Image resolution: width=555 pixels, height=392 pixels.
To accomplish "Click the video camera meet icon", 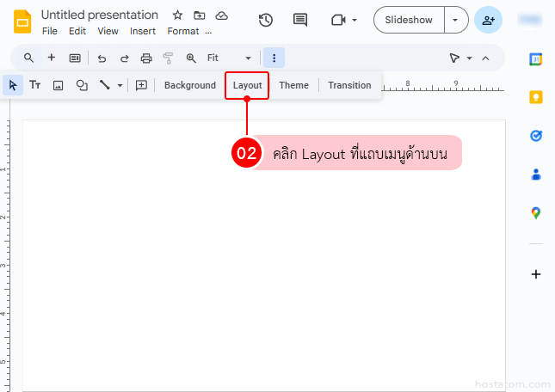I will click(338, 20).
